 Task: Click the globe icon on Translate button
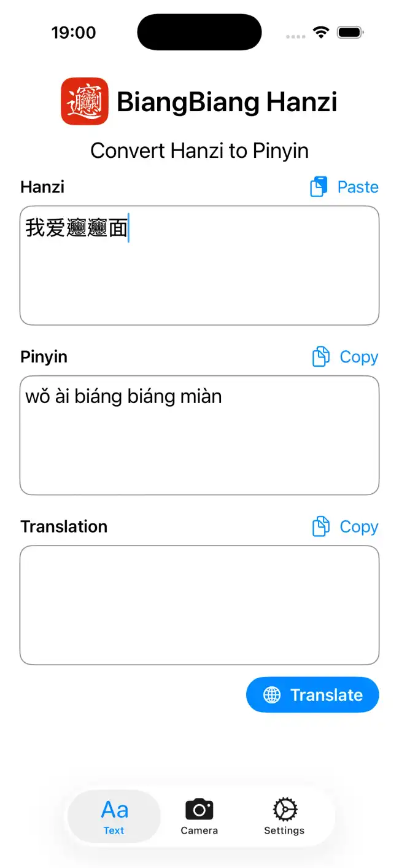click(272, 695)
